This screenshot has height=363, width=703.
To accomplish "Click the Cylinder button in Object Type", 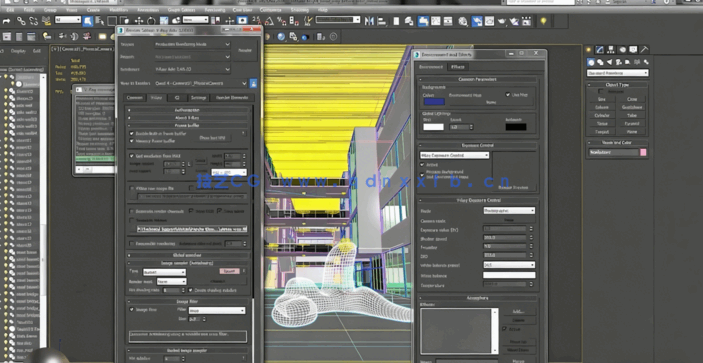I will pos(602,116).
